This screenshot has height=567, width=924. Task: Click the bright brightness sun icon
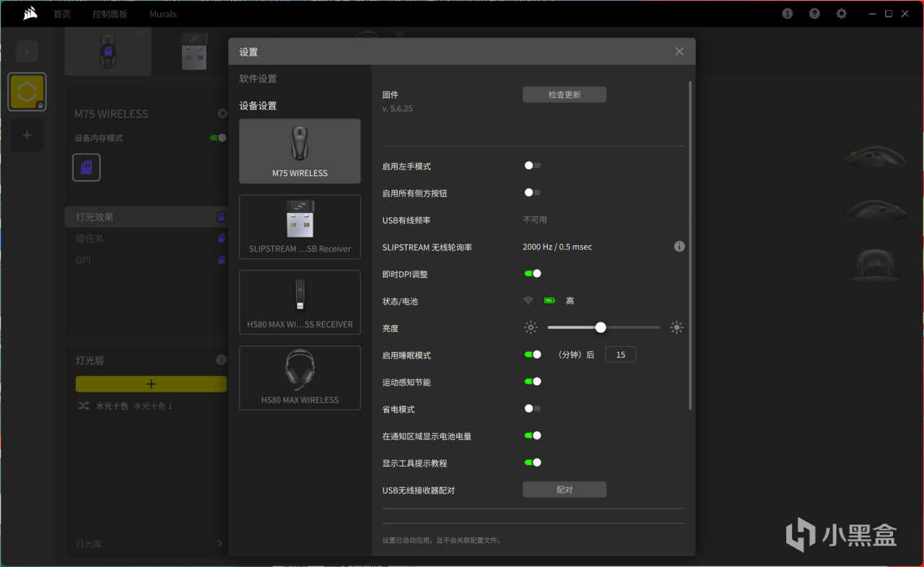pyautogui.click(x=676, y=328)
